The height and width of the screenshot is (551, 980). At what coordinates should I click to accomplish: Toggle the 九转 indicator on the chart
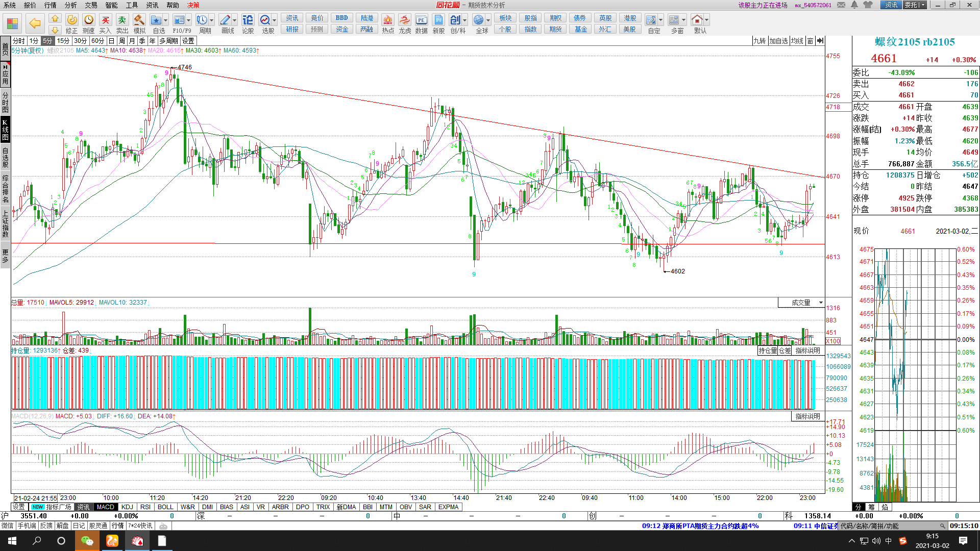point(759,41)
